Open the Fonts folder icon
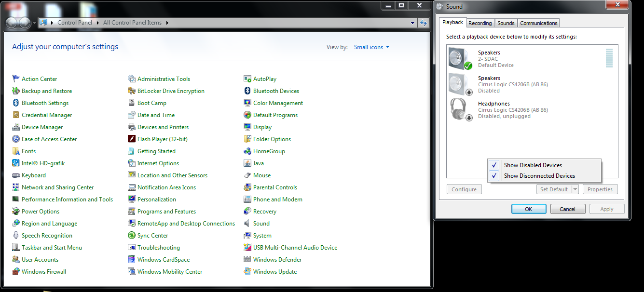Image resolution: width=644 pixels, height=292 pixels. coord(16,151)
